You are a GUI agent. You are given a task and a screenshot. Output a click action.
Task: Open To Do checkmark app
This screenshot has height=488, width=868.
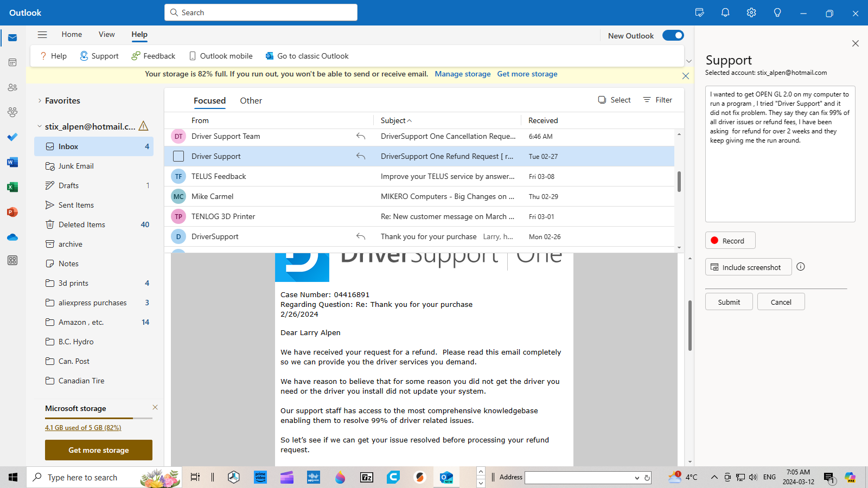(12, 137)
